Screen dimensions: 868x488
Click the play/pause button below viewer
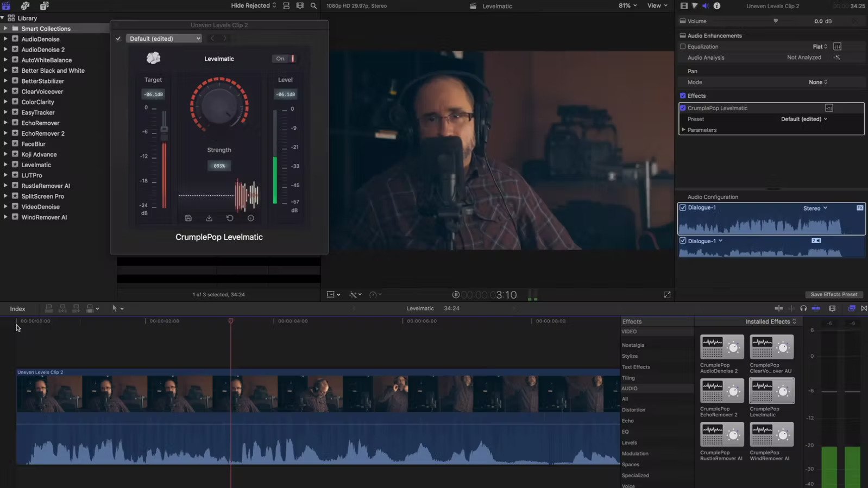[456, 295]
